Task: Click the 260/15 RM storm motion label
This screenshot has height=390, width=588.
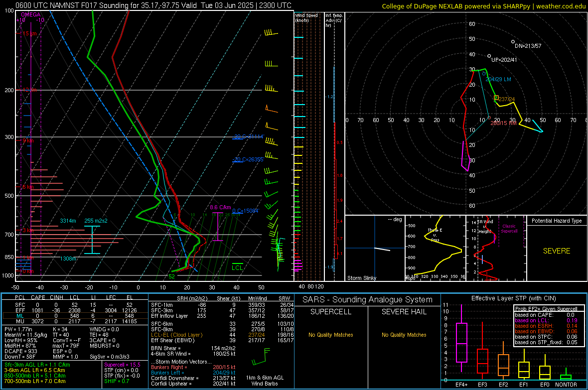Action: [x=503, y=123]
